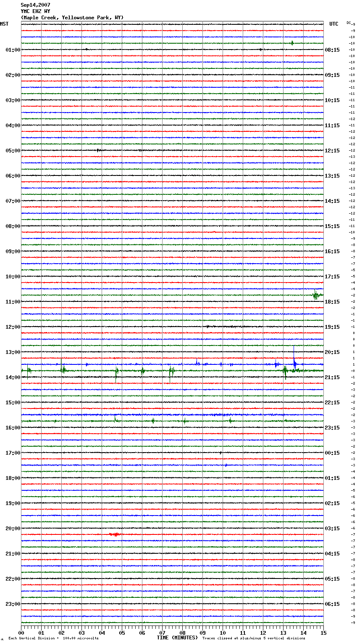Image resolution: width=357 pixels, height=644 pixels.
Task: Click the UTC time label "14:15"
Action: [x=332, y=201]
